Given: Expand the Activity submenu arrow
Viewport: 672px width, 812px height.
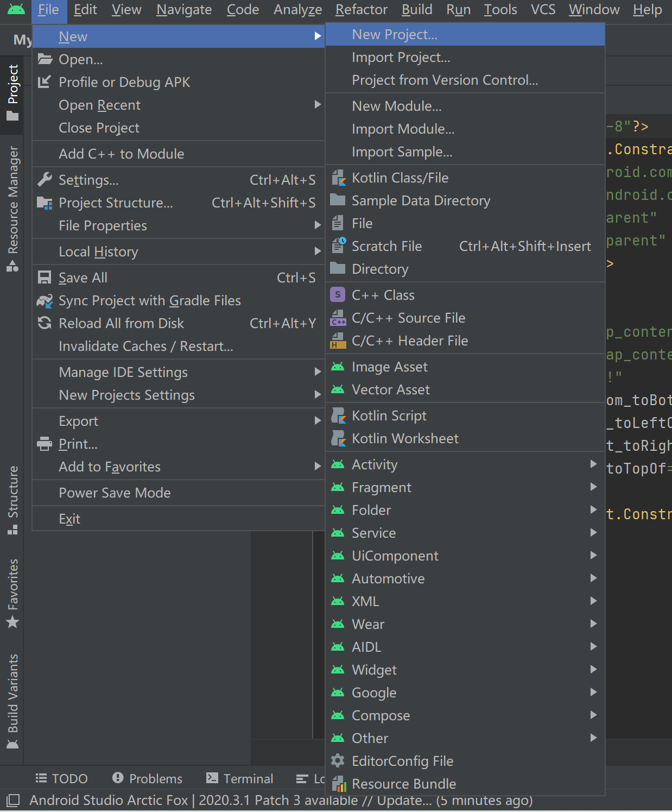Looking at the screenshot, I should pos(593,464).
